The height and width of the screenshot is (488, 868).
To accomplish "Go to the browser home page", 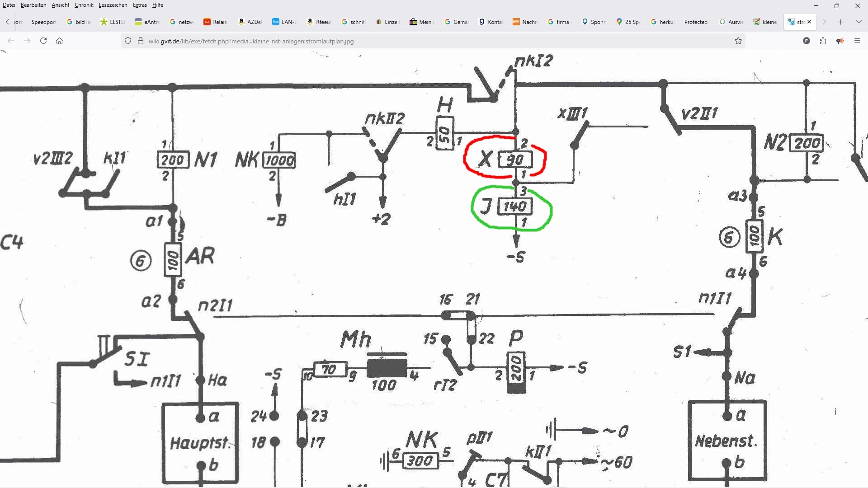I will pyautogui.click(x=59, y=41).
